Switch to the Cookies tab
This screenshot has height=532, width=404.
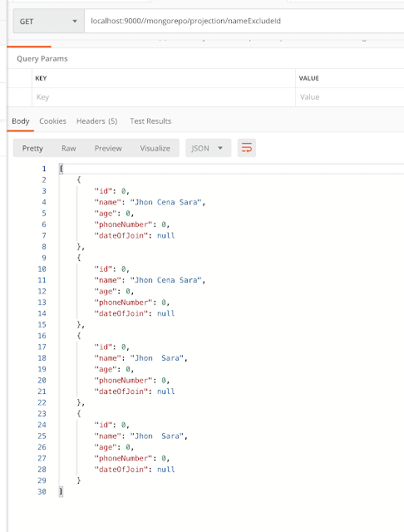52,121
